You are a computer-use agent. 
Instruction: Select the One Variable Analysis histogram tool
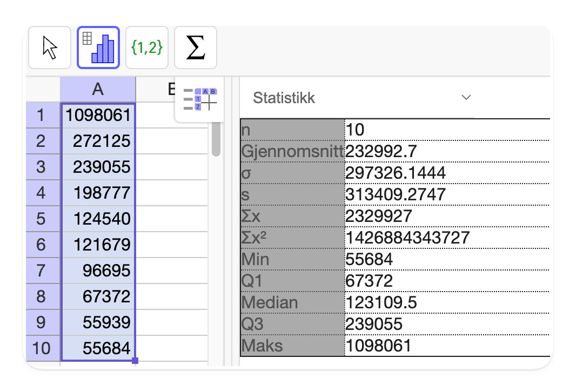(98, 48)
